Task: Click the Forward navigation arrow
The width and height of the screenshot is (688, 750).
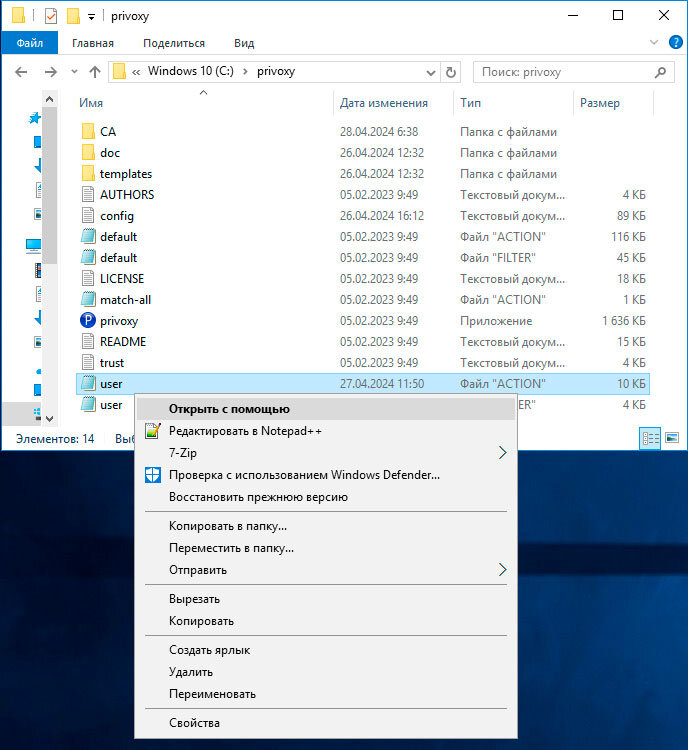Action: 50,72
